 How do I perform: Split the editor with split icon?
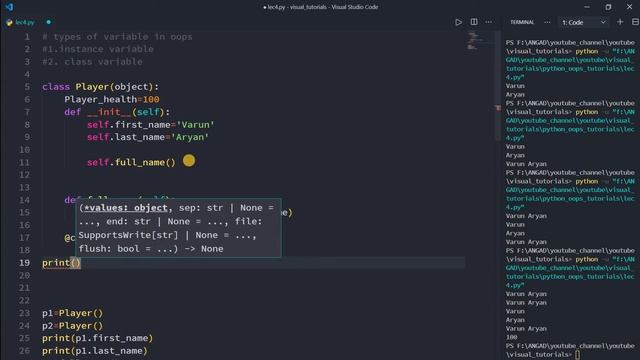(x=474, y=22)
